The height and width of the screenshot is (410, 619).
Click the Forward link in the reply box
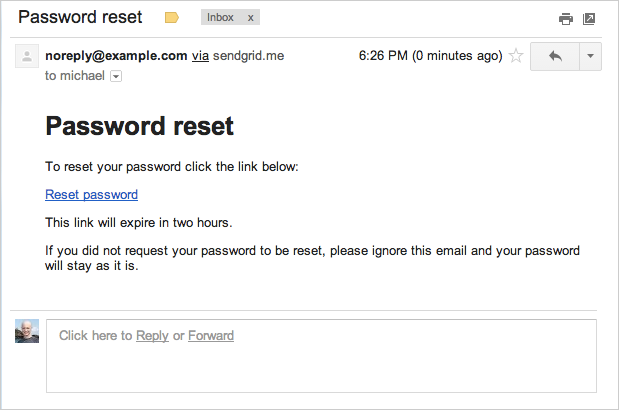point(211,336)
